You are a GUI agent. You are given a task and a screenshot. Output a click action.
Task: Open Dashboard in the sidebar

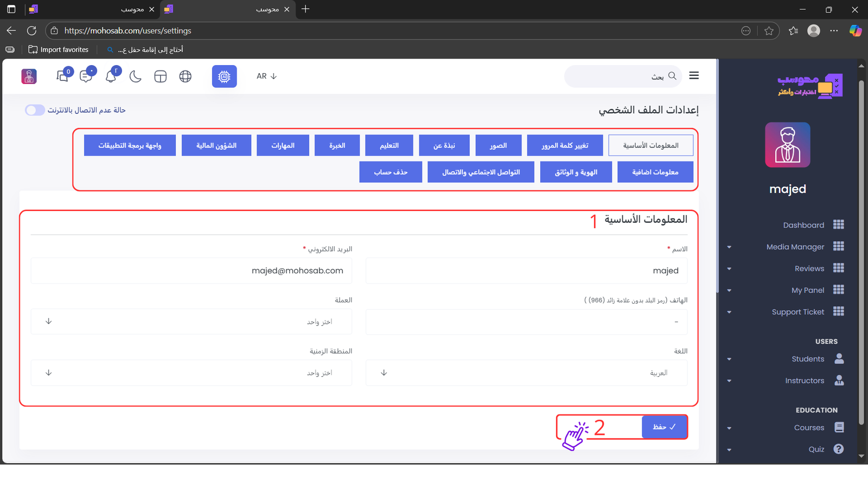click(x=803, y=225)
